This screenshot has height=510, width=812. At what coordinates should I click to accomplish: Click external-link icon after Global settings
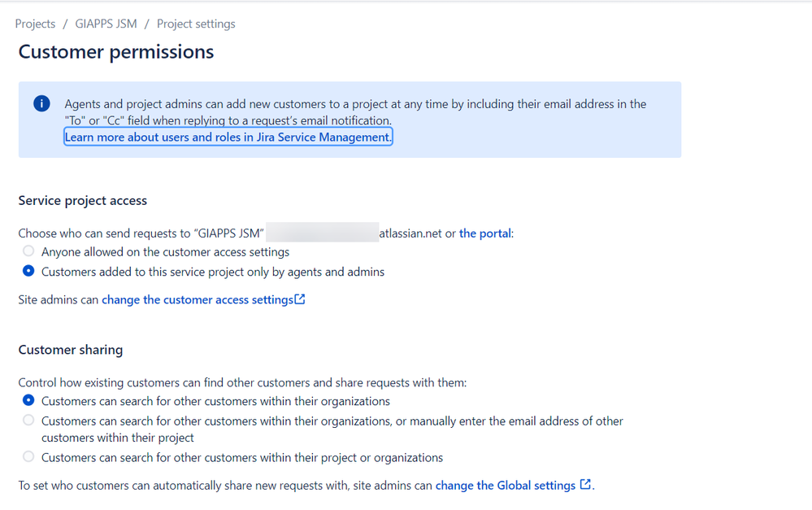tap(585, 484)
